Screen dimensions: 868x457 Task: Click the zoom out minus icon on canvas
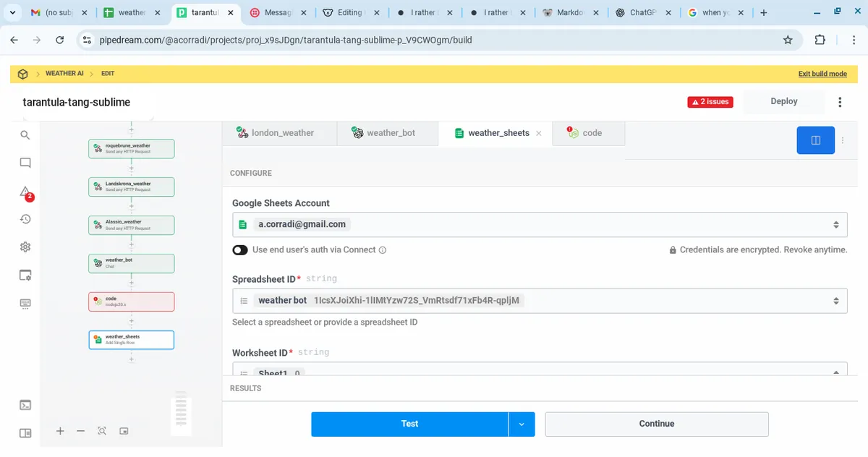pos(81,431)
